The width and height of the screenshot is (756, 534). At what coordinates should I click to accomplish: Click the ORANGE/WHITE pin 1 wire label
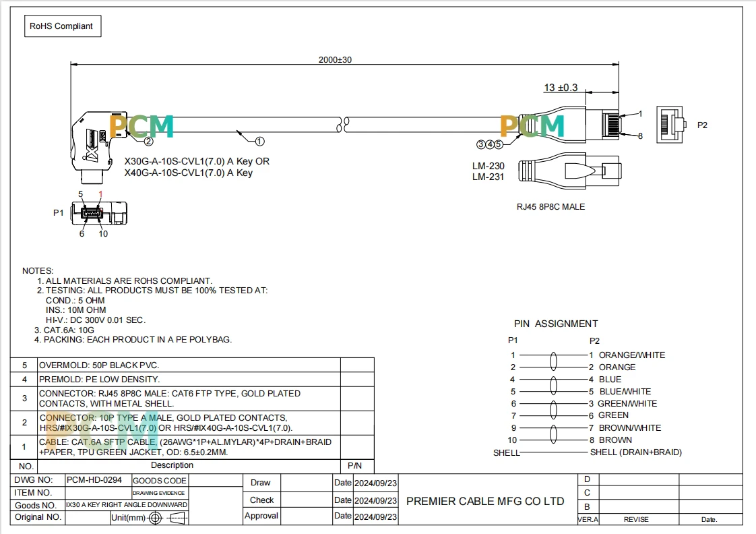(x=631, y=355)
